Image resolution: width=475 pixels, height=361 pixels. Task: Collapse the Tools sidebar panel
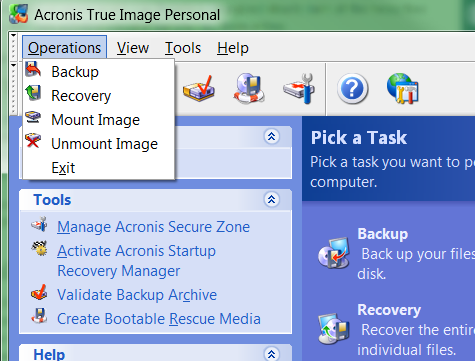[x=272, y=200]
